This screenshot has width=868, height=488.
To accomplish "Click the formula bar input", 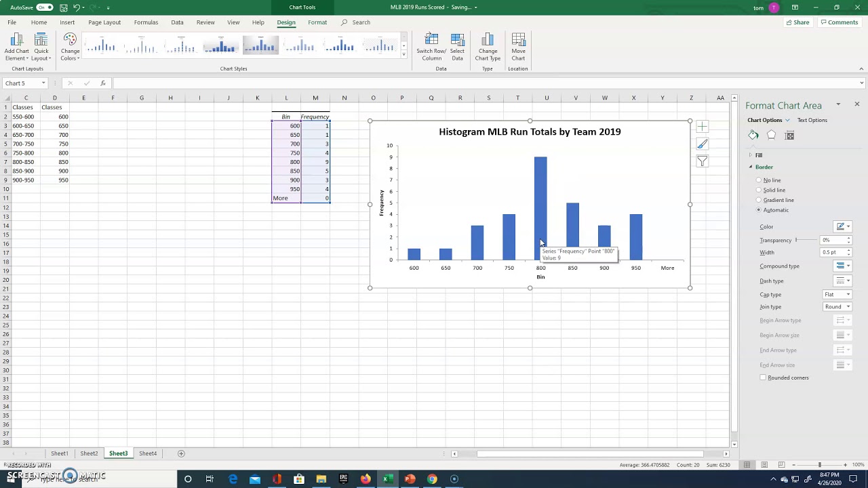I will point(485,83).
